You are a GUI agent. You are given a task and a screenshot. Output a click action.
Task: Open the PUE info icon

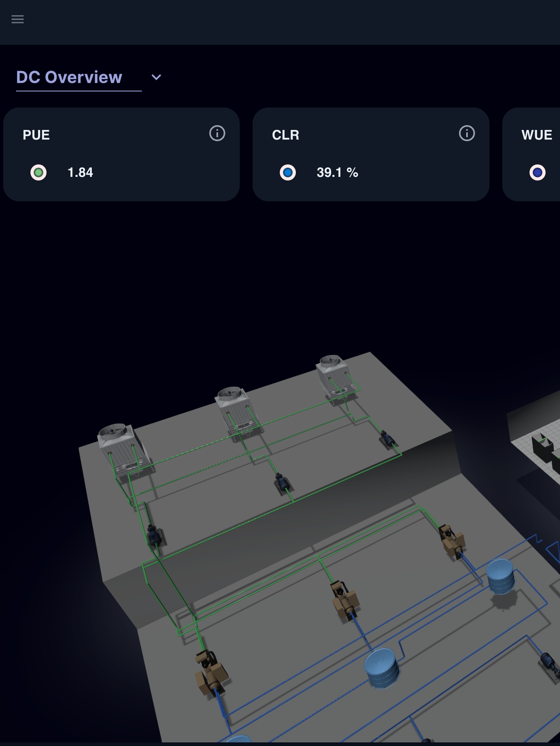click(x=217, y=133)
